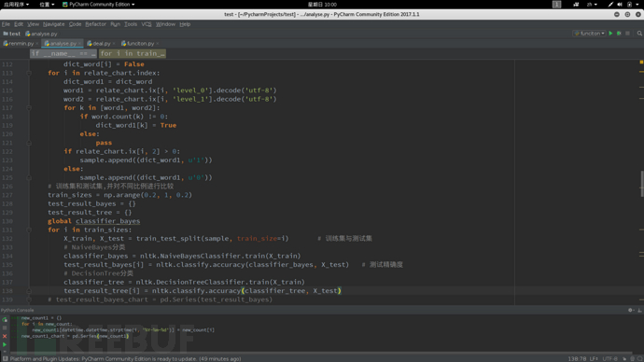
Task: Click the Platform and Plugin Updates status message
Action: [x=125, y=358]
